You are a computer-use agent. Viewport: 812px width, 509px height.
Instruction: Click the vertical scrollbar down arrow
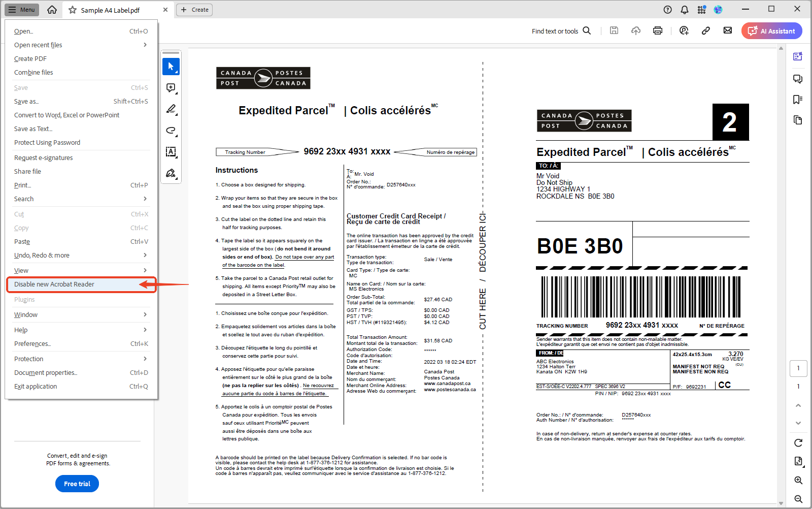(x=781, y=503)
